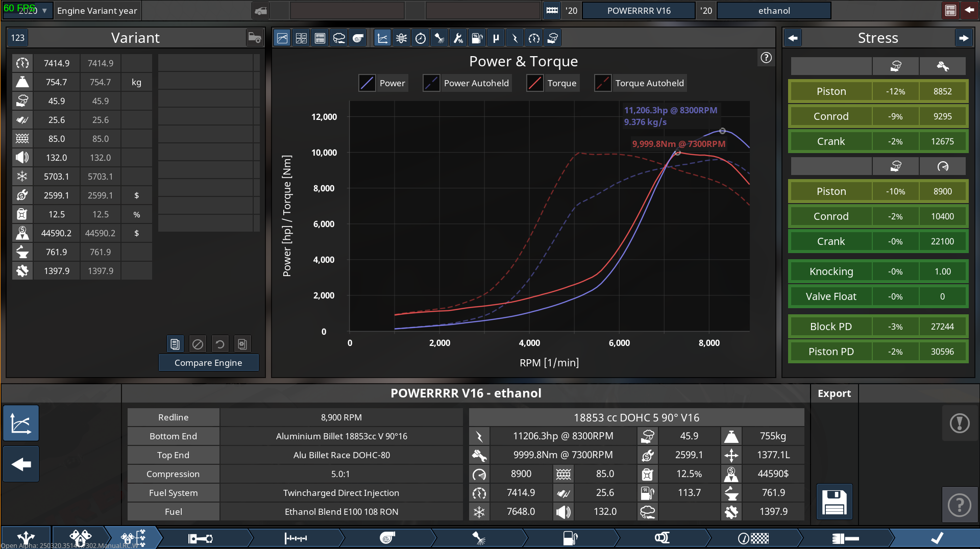Toggle Torque Autoheld curve visibility
The image size is (980, 549).
click(649, 83)
